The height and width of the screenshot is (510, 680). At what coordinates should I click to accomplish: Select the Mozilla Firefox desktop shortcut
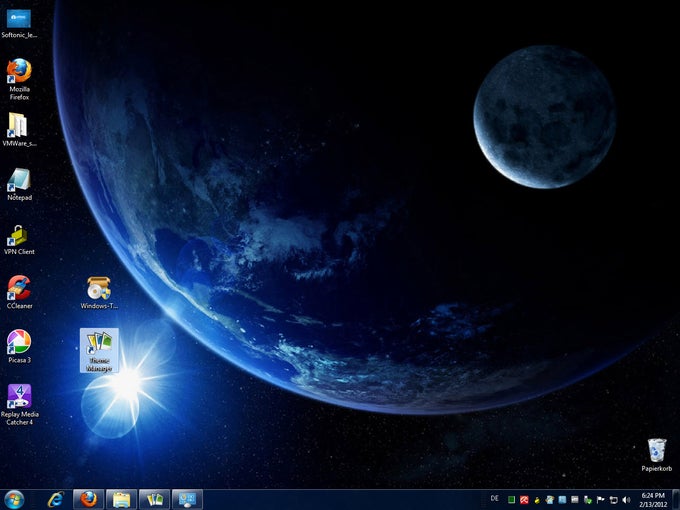pyautogui.click(x=19, y=79)
